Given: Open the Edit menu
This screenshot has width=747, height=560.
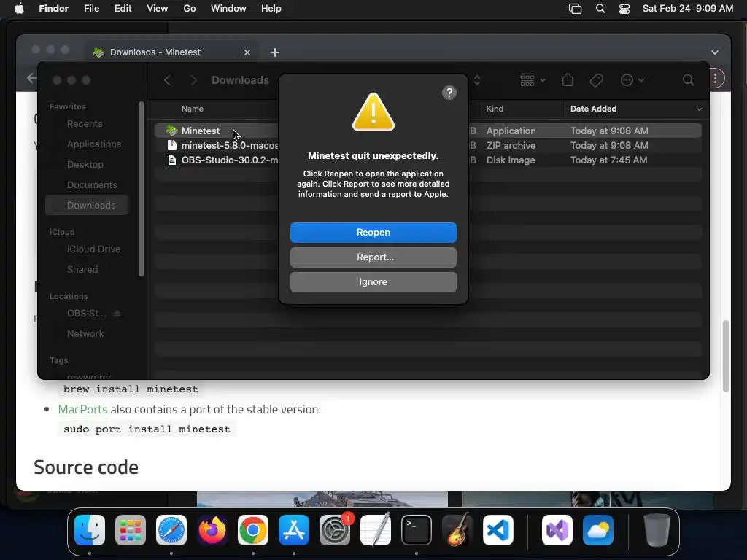Looking at the screenshot, I should 123,9.
